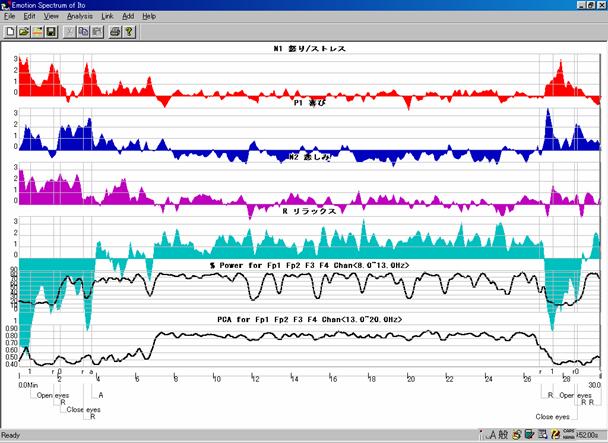This screenshot has width=608, height=443.
Task: Click the '30.0' time axis end label
Action: point(594,385)
